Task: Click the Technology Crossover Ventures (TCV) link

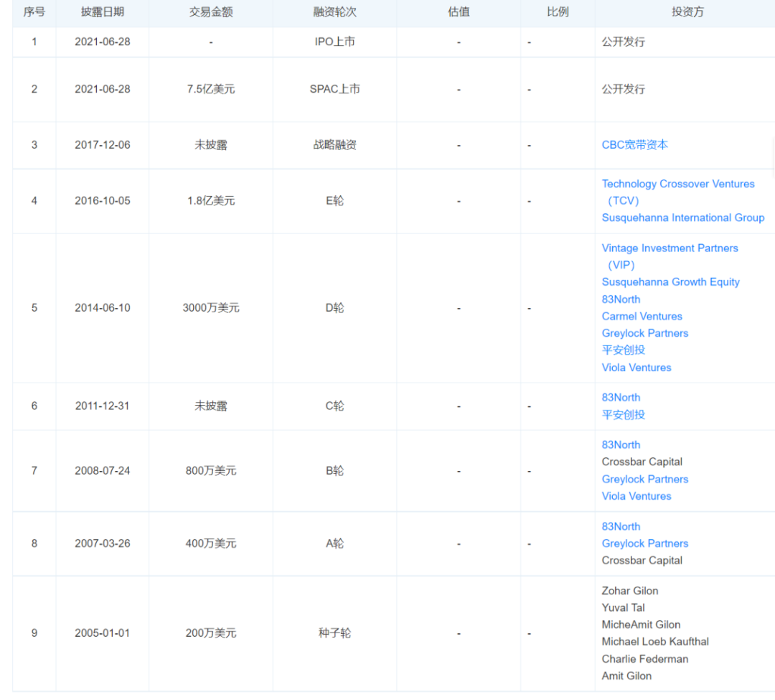Action: coord(677,185)
